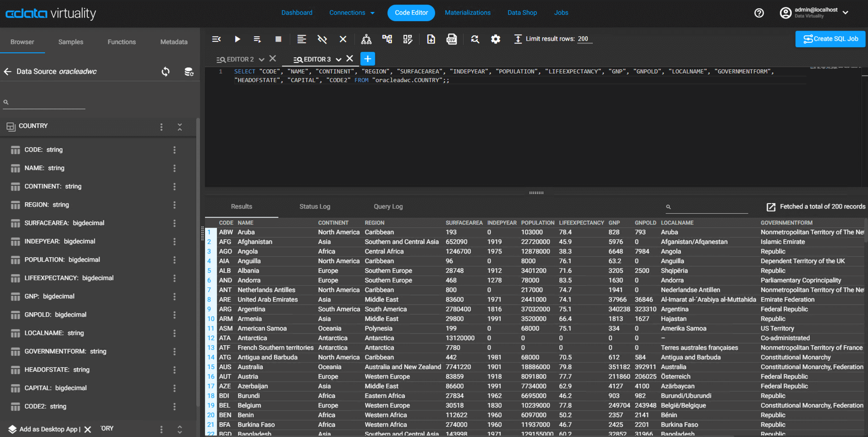The width and height of the screenshot is (868, 437).
Task: Click the format text alignment icon
Action: click(x=301, y=39)
